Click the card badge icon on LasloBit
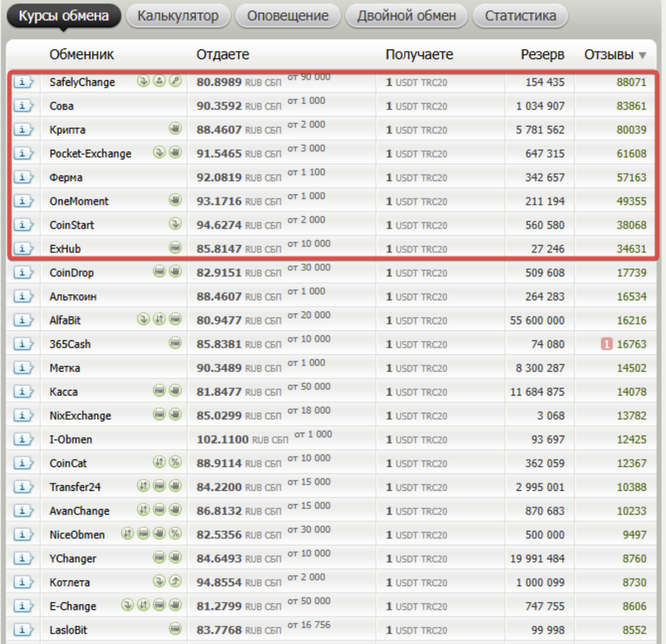Image resolution: width=666 pixels, height=644 pixels. (x=175, y=628)
